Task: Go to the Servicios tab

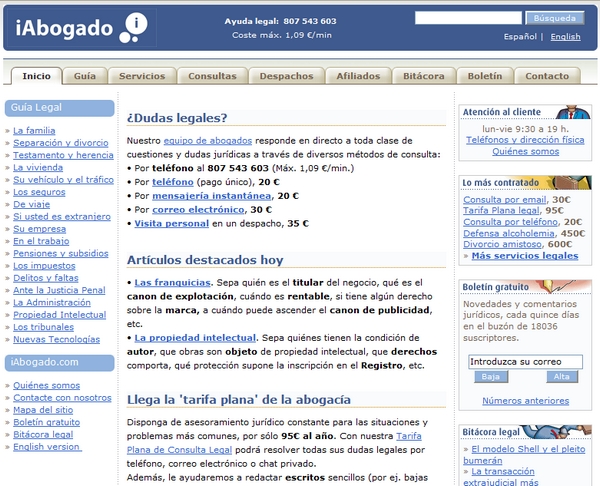Action: (142, 76)
